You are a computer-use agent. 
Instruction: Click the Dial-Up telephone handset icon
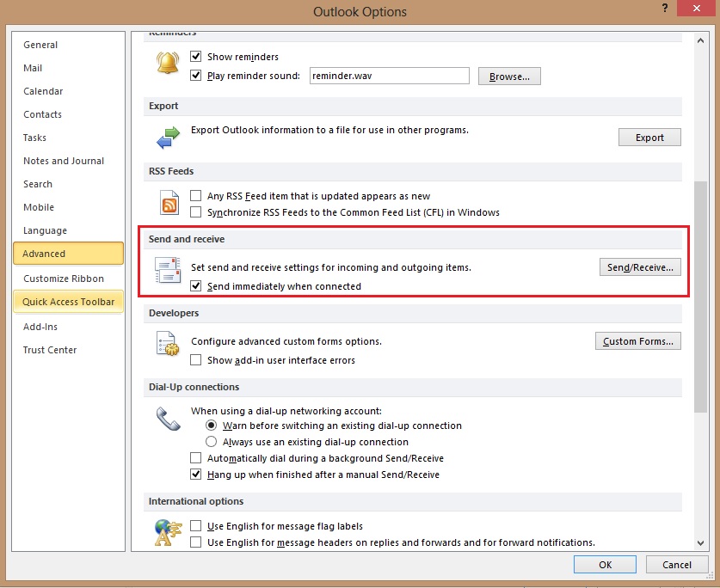[x=168, y=419]
